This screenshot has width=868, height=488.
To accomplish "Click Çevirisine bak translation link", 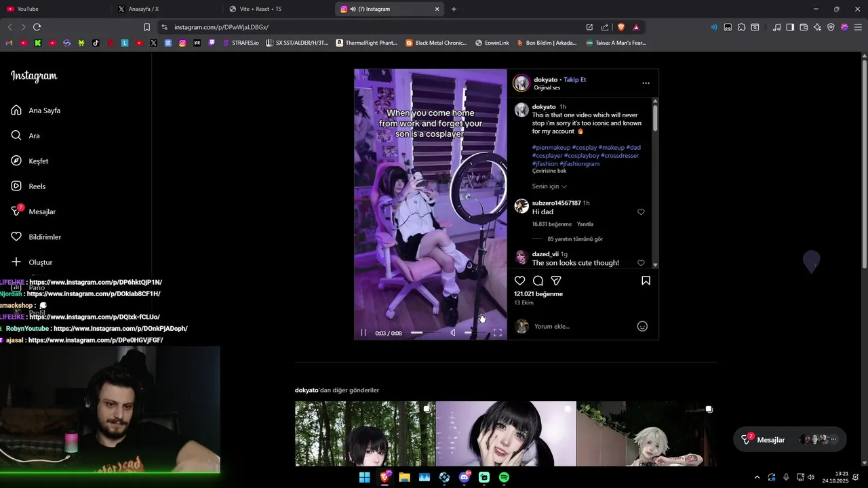I will coord(549,171).
